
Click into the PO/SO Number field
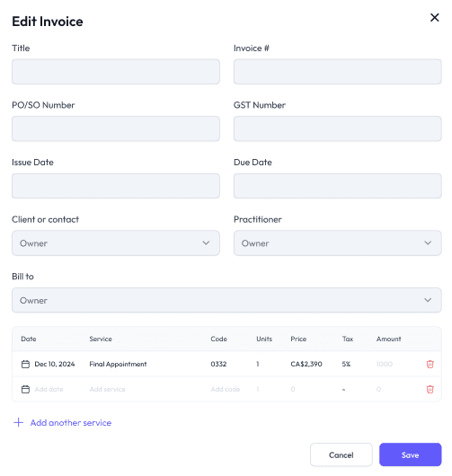click(116, 128)
